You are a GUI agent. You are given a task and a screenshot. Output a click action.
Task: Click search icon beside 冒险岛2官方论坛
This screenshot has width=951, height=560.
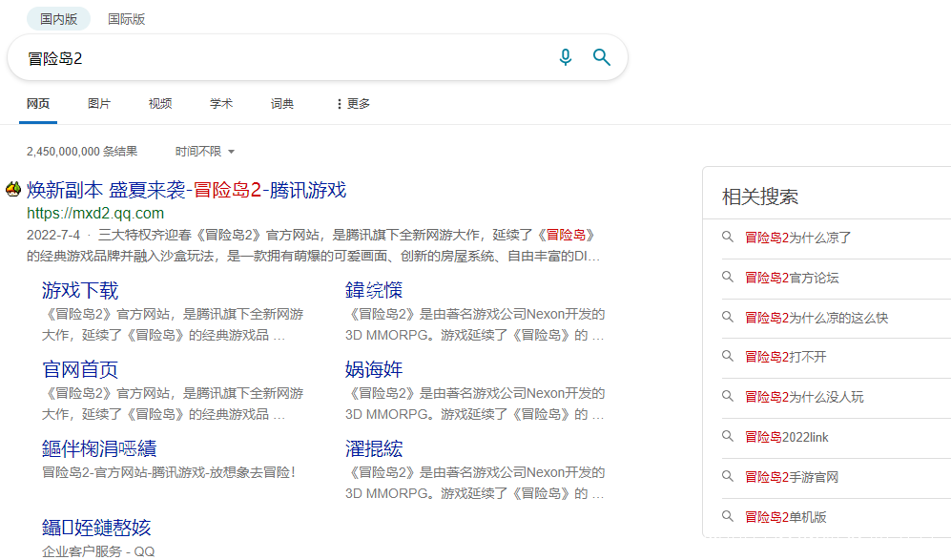(x=728, y=278)
